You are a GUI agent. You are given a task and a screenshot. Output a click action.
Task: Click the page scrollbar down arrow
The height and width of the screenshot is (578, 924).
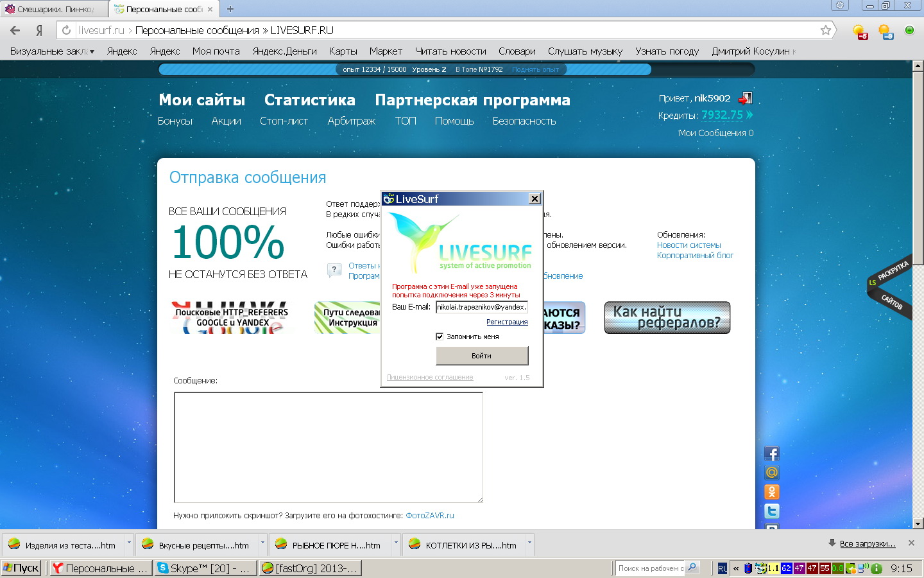pos(918,523)
